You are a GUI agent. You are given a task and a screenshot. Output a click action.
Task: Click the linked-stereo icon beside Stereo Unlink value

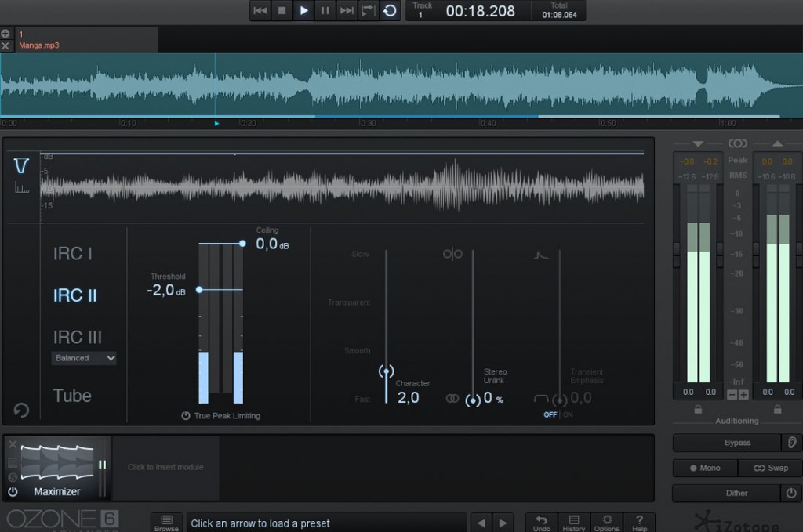click(x=452, y=399)
